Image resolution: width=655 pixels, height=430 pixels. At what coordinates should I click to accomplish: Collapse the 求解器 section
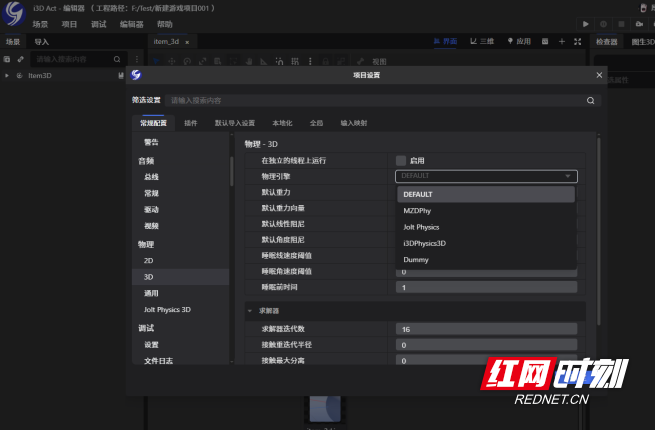point(250,311)
